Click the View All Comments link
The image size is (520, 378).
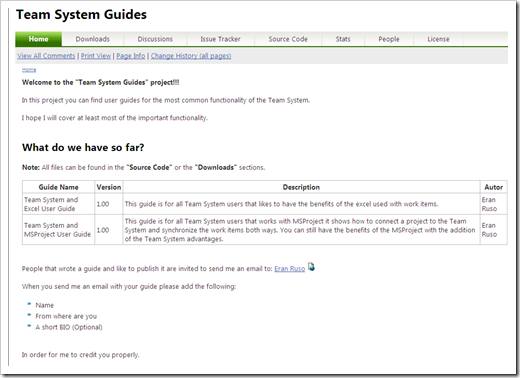tap(46, 56)
